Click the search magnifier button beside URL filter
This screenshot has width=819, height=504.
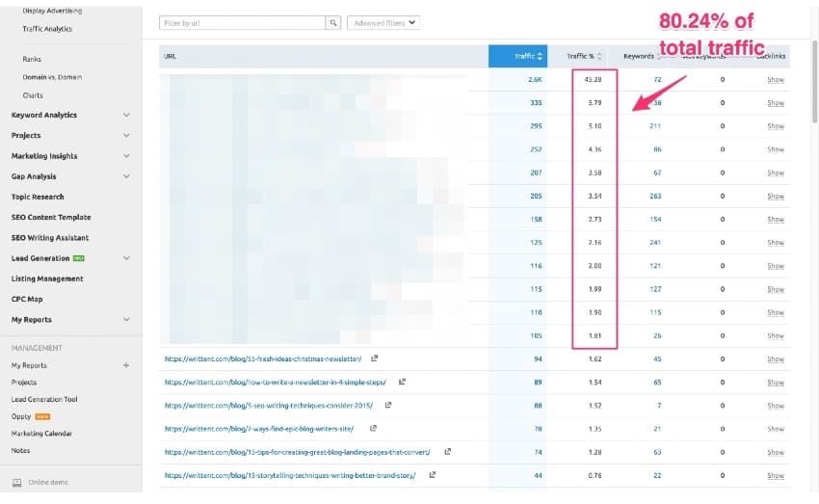pos(332,23)
